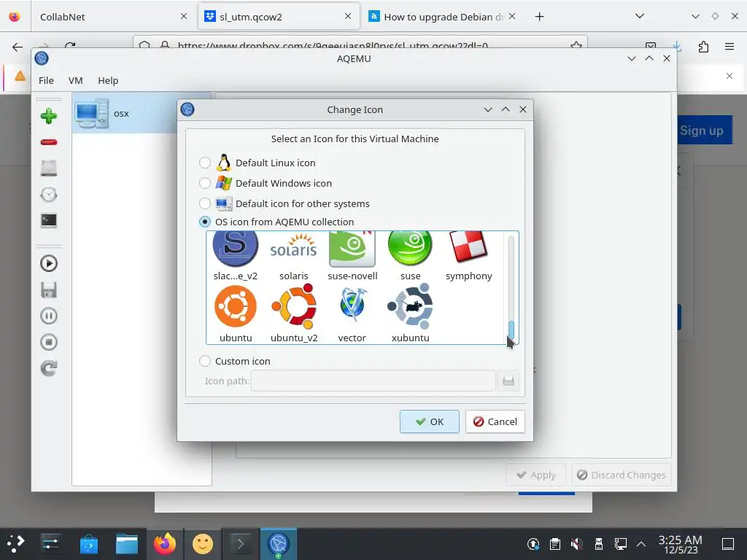Remove the virtual machine with the red minus icon

pos(49,142)
